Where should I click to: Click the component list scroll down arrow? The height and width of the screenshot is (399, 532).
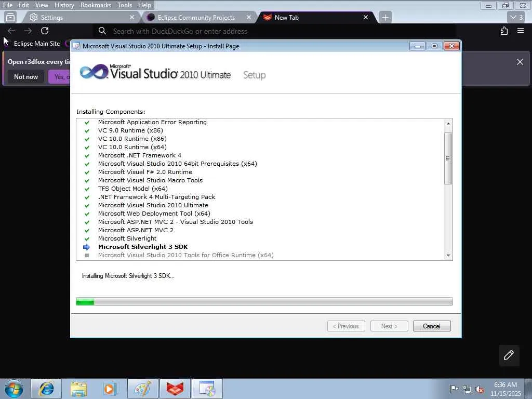click(448, 256)
